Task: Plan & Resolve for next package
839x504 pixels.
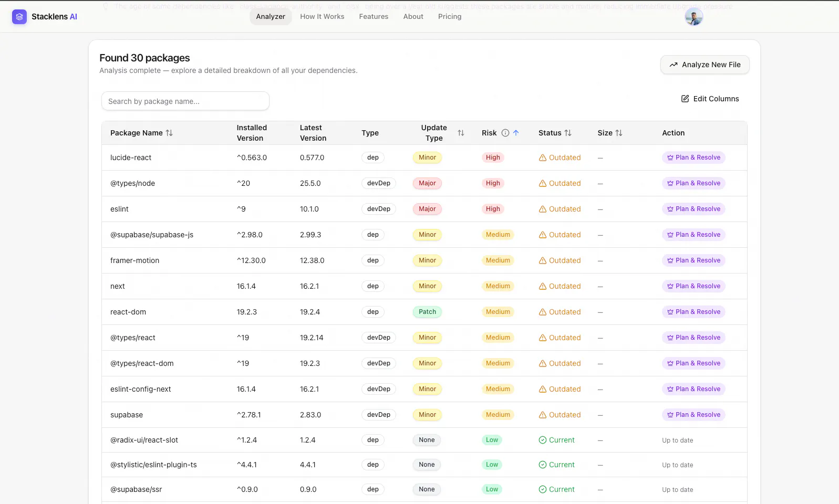Action: point(693,286)
